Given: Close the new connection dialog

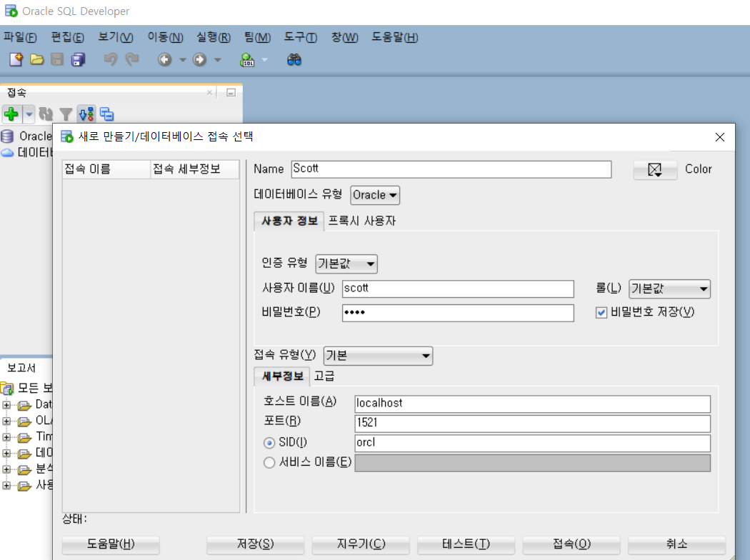Looking at the screenshot, I should (720, 137).
